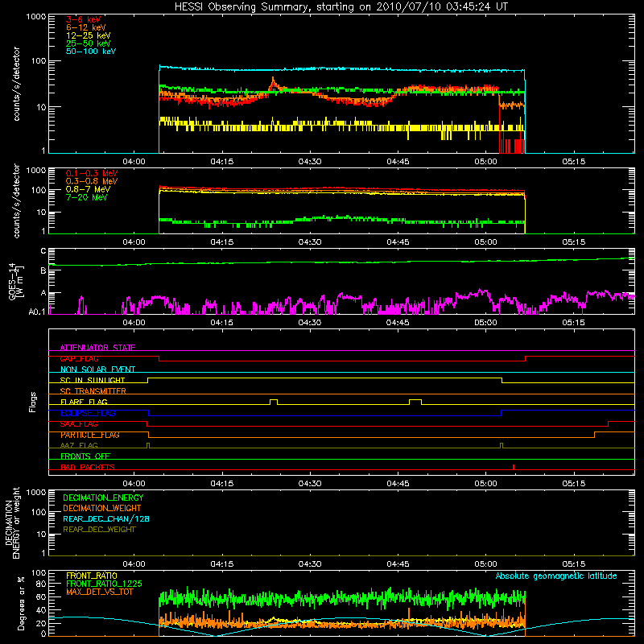This screenshot has width=644, height=644.
Task: Click the 05:15 tick label under GOES panel
Action: click(x=573, y=323)
